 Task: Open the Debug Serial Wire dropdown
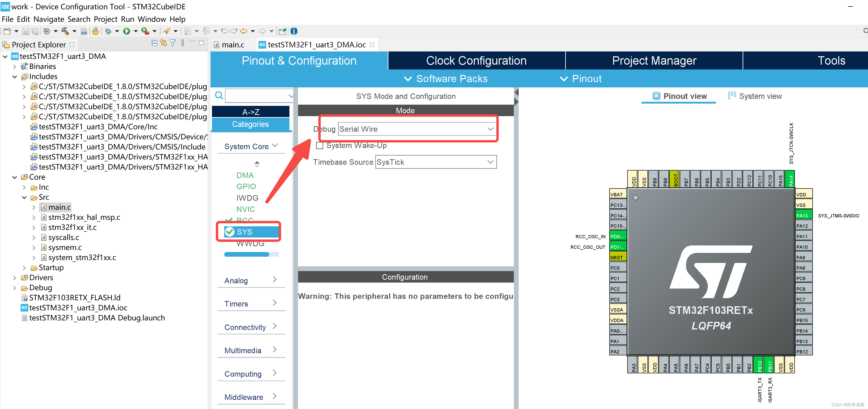416,129
